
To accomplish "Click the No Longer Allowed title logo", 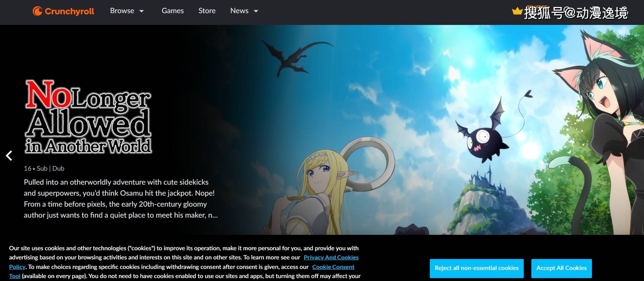I will 88,117.
